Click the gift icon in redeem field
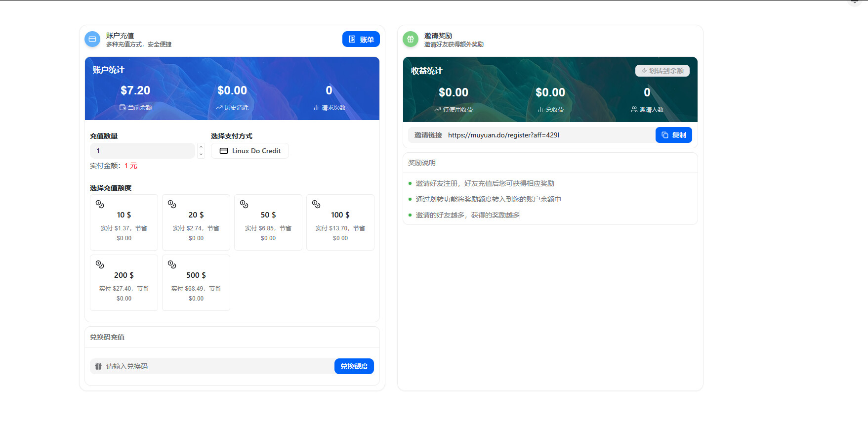Image resolution: width=868 pixels, height=435 pixels. point(98,366)
